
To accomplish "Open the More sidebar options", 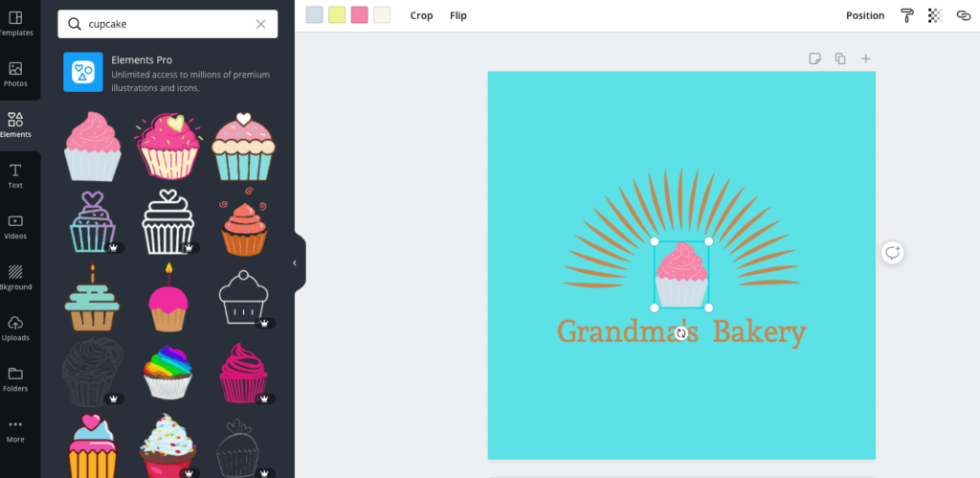I will click(x=15, y=430).
